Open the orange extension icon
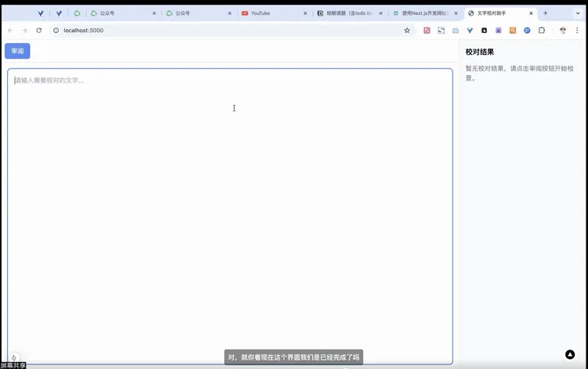 (513, 31)
